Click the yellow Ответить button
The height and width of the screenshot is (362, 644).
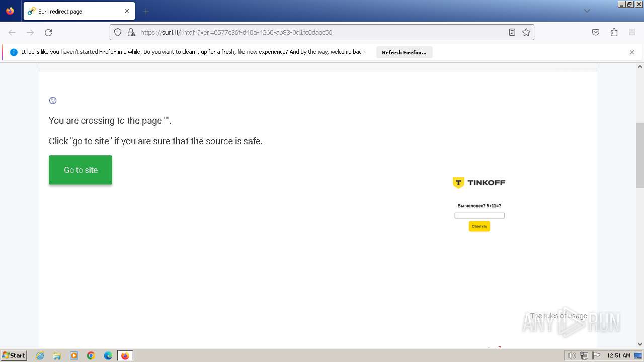(479, 226)
